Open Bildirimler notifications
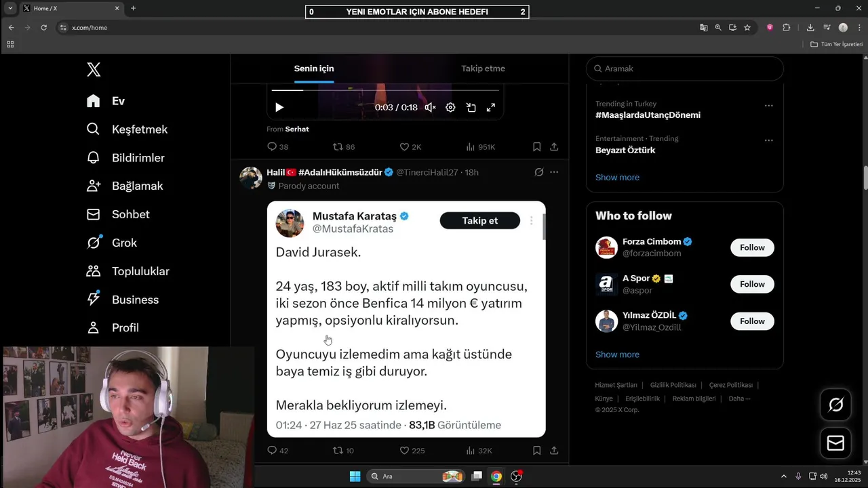 [x=125, y=158]
